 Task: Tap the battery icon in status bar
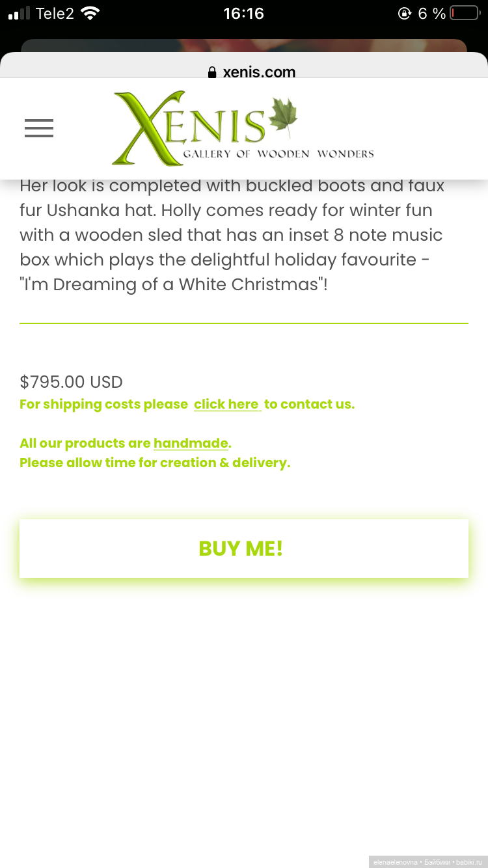[464, 13]
